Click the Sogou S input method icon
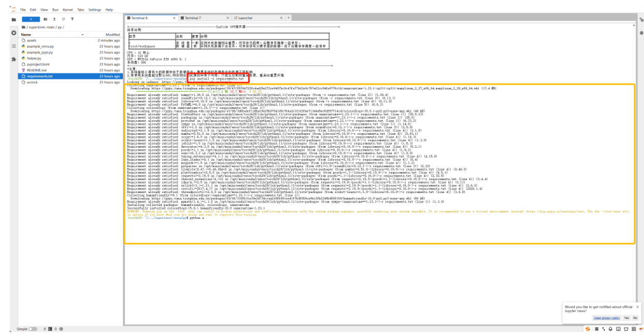The image size is (644, 334). [x=588, y=329]
